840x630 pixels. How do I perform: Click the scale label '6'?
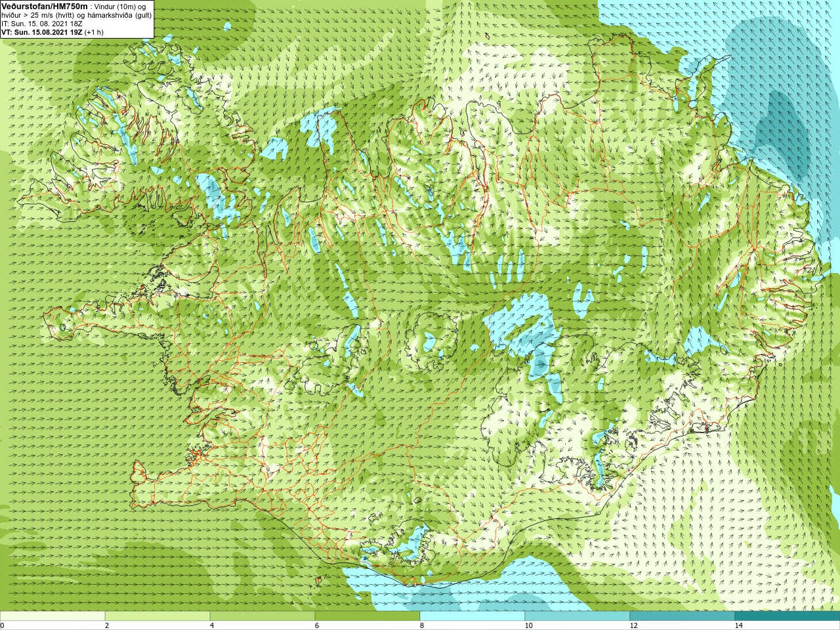coord(317,625)
